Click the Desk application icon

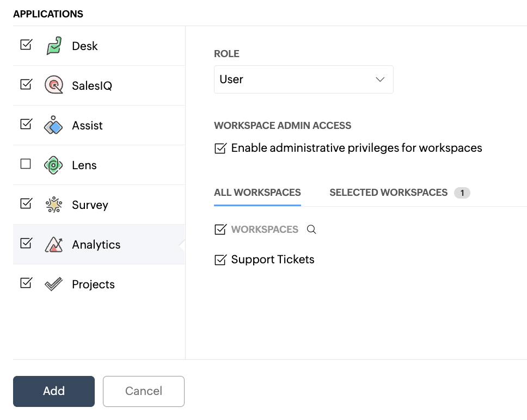(x=53, y=46)
